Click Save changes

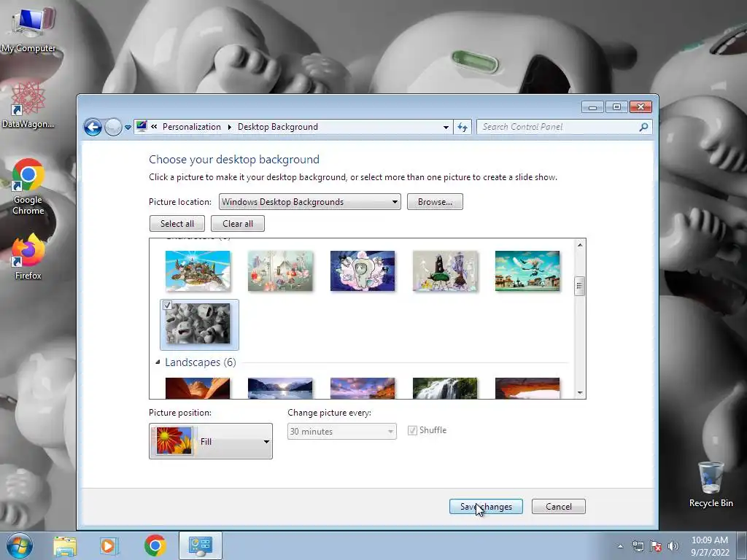[486, 507]
